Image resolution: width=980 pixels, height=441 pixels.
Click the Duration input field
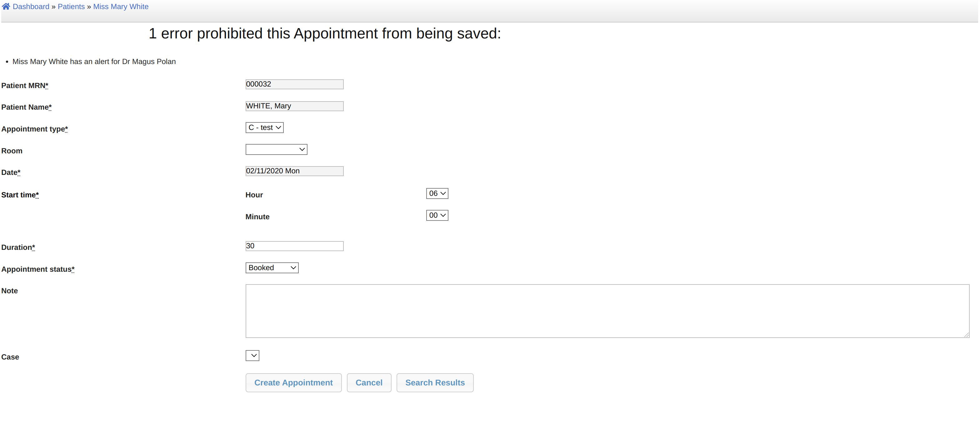pos(294,246)
